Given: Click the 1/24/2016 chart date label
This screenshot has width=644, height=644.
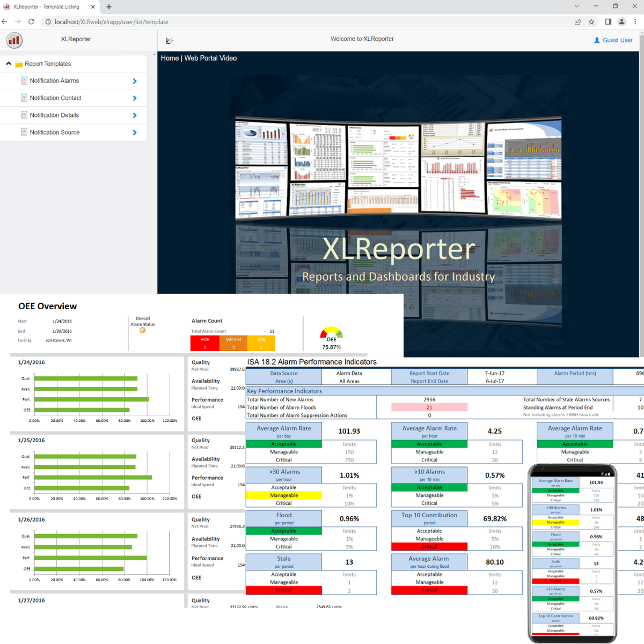Looking at the screenshot, I should [32, 362].
